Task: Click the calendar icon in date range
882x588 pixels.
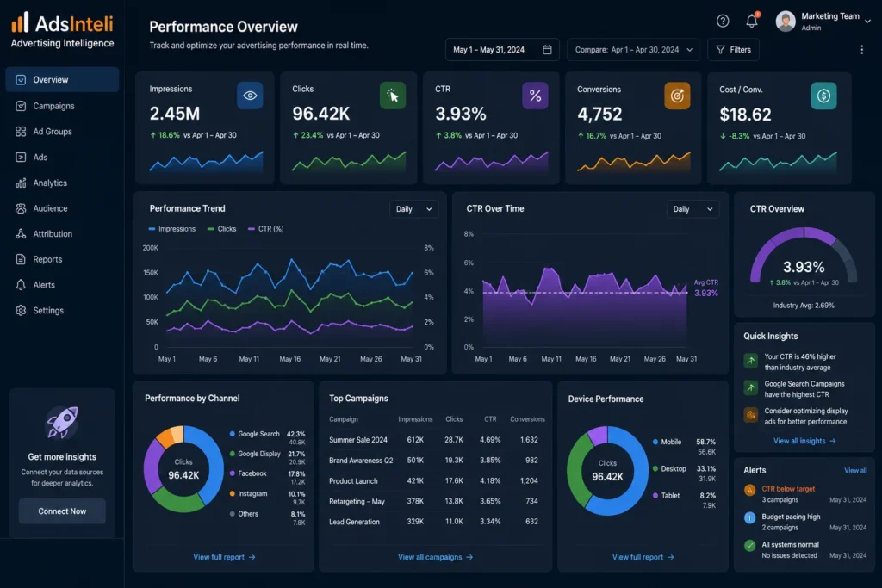Action: click(x=547, y=49)
